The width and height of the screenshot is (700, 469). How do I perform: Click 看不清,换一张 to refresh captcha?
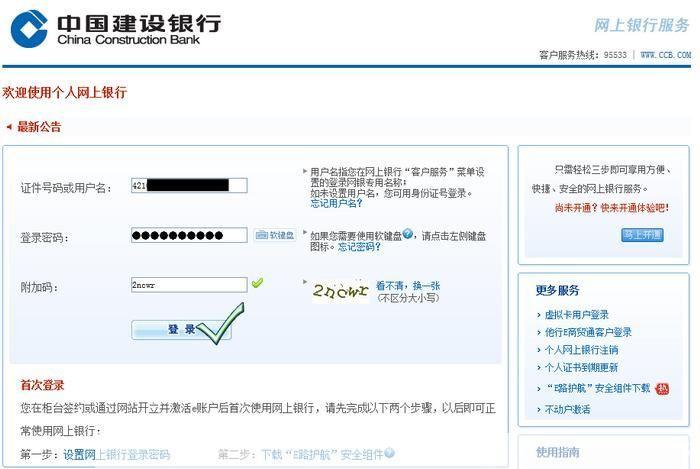coord(408,286)
